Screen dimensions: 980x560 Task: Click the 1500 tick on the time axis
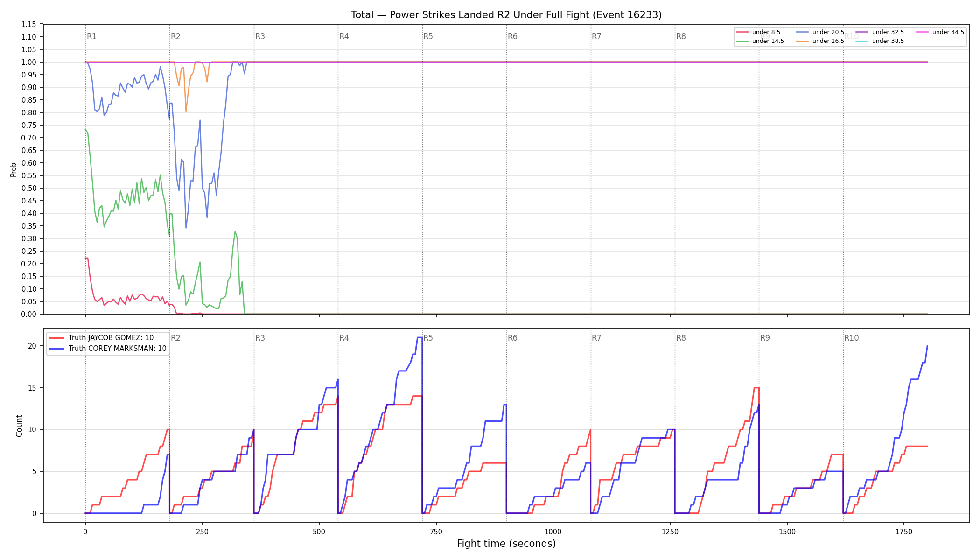point(787,531)
